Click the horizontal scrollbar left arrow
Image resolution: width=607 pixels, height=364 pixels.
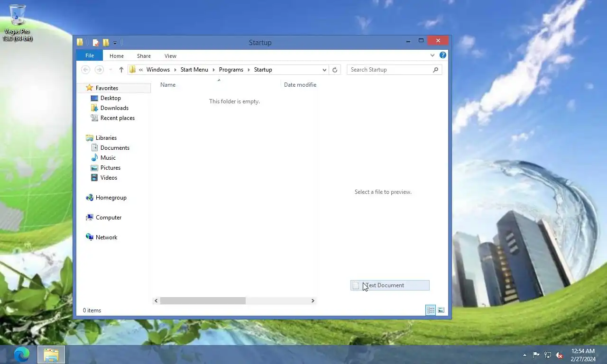point(156,300)
